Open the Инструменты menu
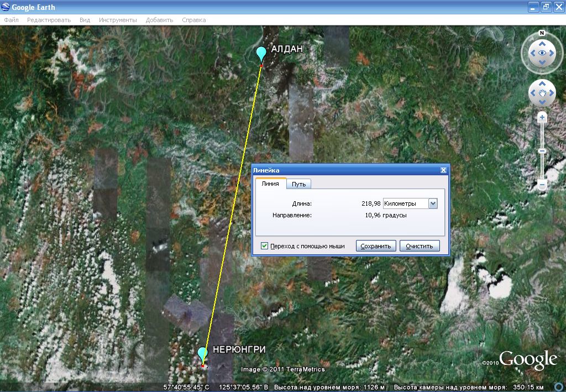 (x=118, y=20)
